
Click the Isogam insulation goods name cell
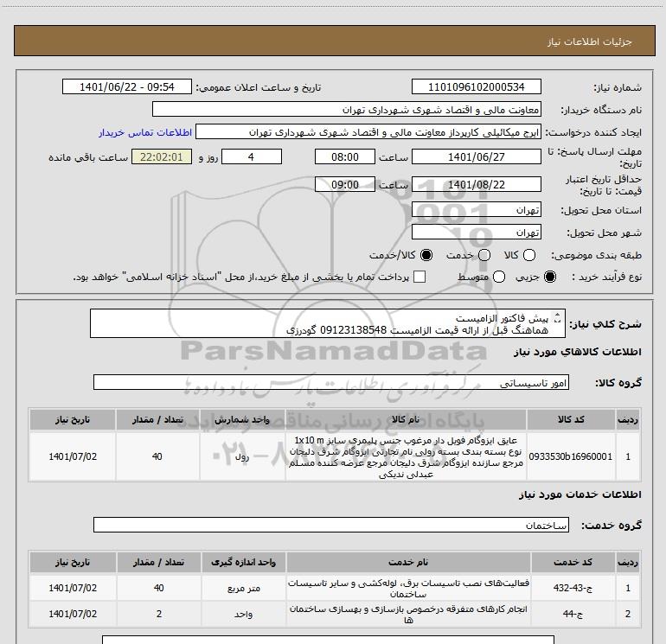point(406,456)
